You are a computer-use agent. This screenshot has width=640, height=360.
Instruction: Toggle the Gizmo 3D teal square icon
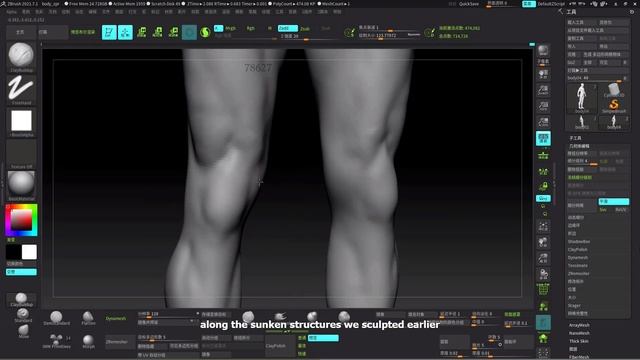click(x=189, y=32)
